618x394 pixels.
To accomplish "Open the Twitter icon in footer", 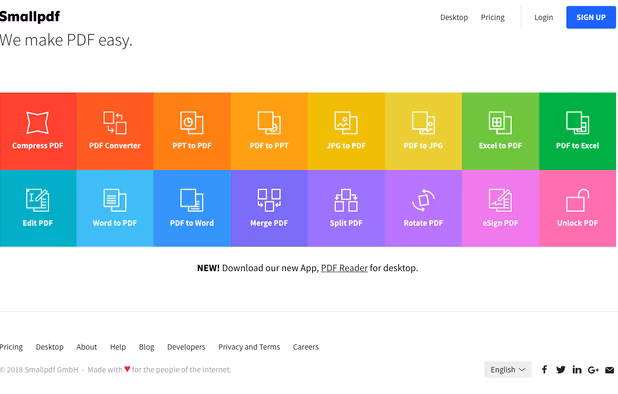I will tap(560, 370).
